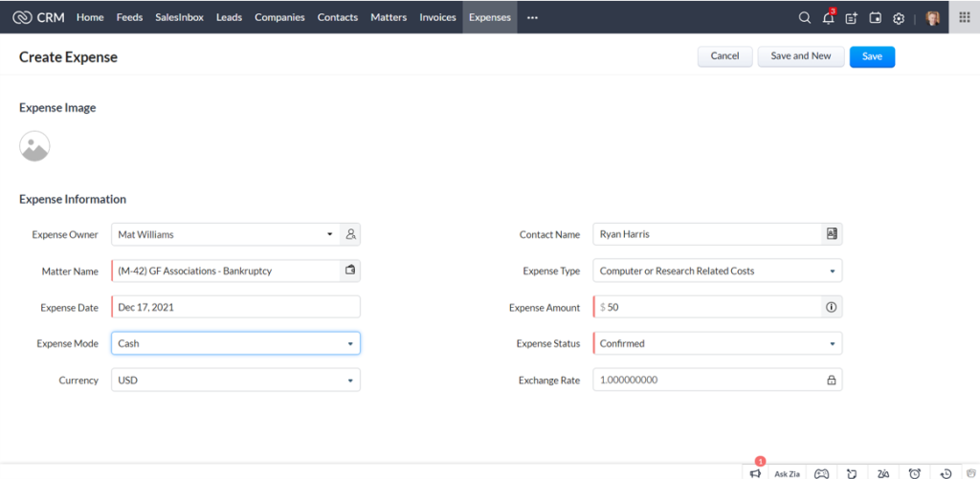Viewport: 980px width, 479px height.
Task: Click the Save and New button
Action: click(801, 56)
